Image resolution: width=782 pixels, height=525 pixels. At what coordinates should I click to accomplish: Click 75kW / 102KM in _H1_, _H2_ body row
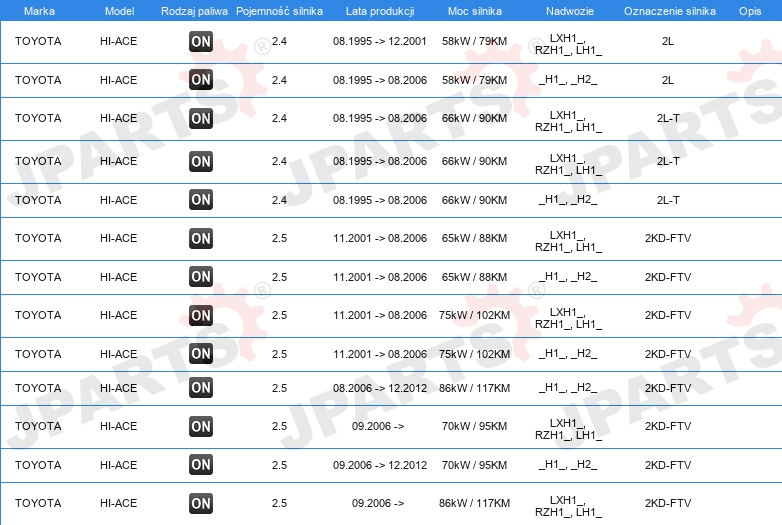pos(474,354)
